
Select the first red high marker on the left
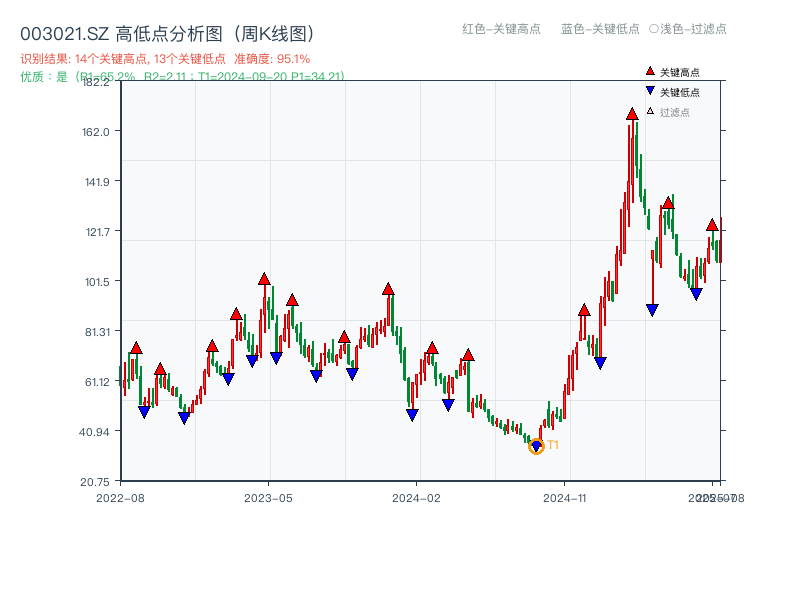pos(136,348)
